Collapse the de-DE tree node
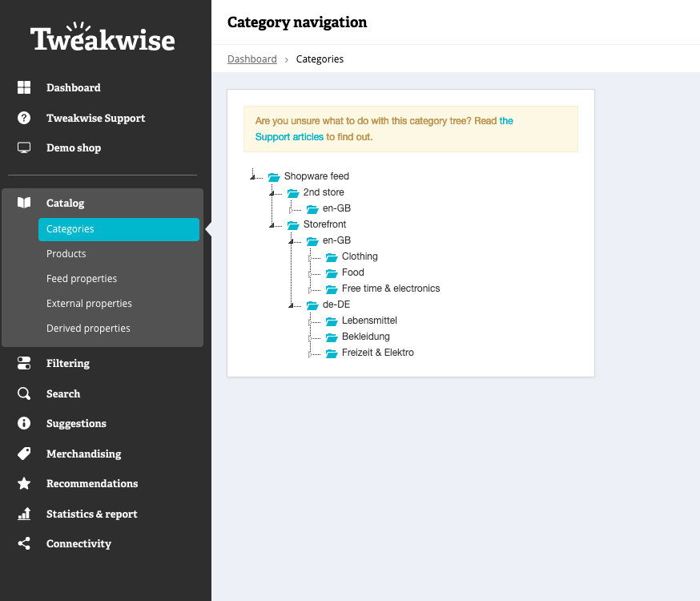Image resolution: width=700 pixels, height=601 pixels. (291, 305)
